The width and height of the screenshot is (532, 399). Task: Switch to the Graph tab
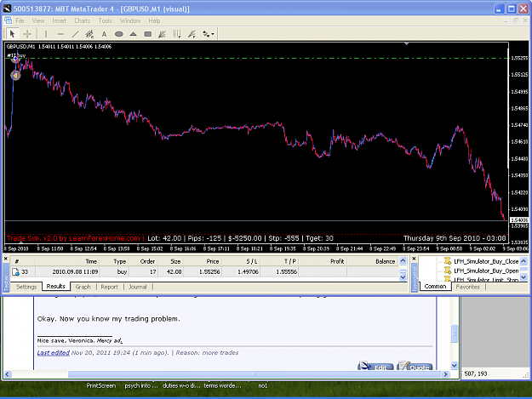point(83,287)
